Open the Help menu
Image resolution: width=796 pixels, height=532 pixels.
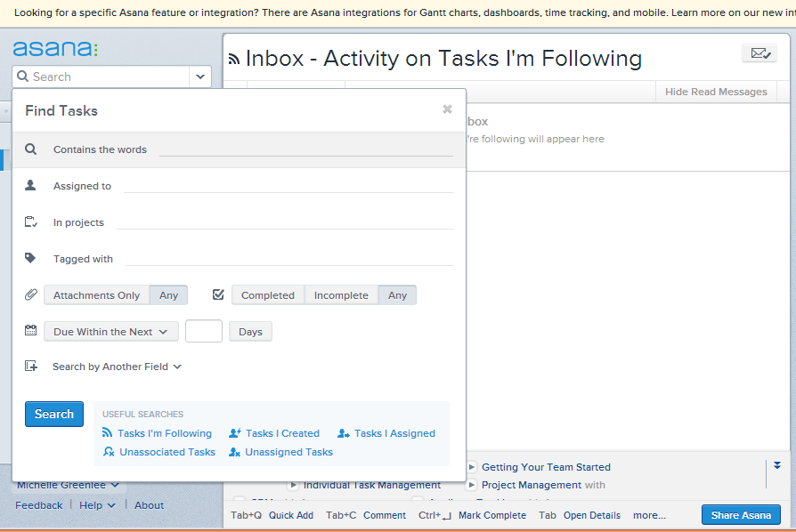(97, 505)
